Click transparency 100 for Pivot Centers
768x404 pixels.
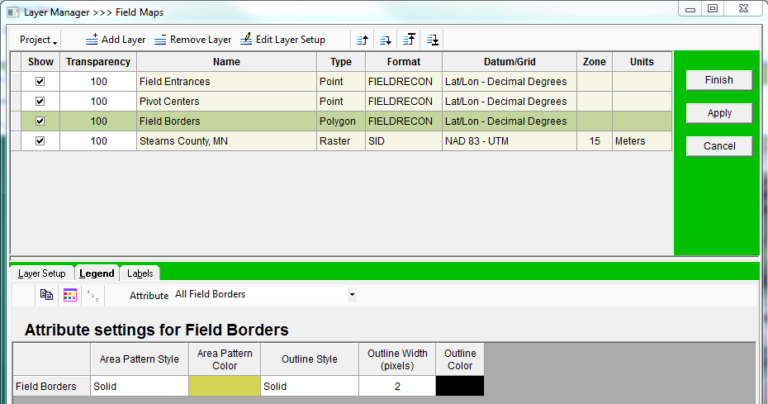tap(98, 101)
